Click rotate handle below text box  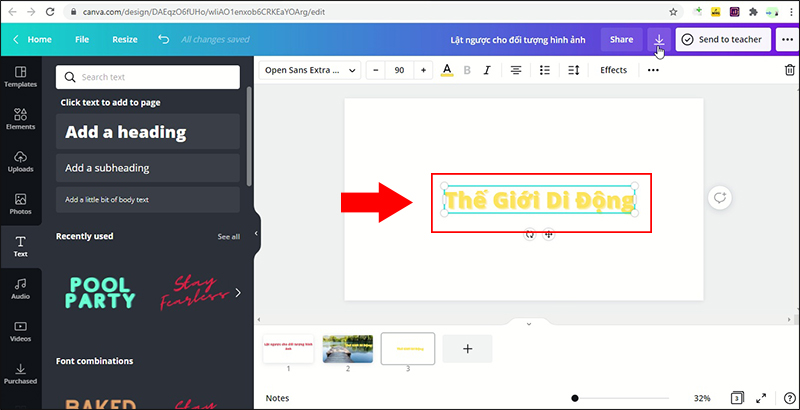(x=530, y=234)
